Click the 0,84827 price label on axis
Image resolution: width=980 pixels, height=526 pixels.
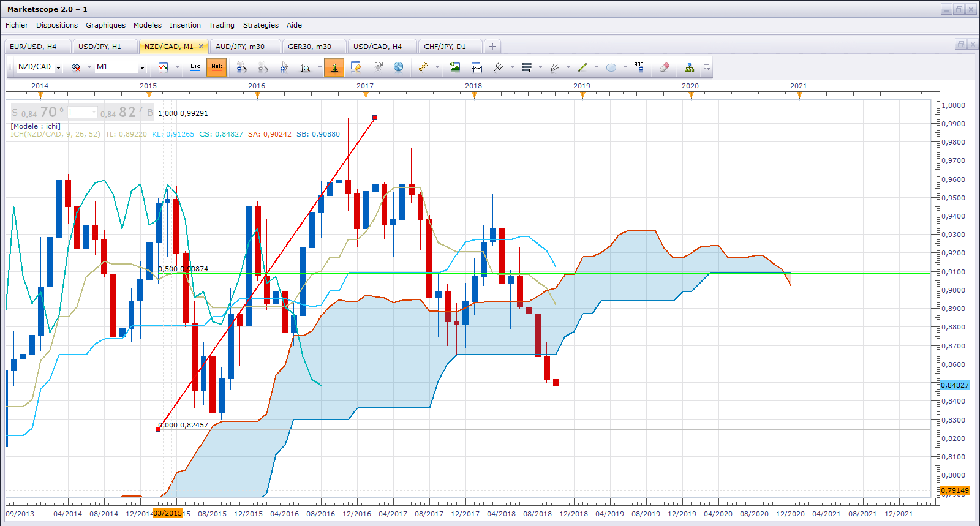tap(955, 385)
